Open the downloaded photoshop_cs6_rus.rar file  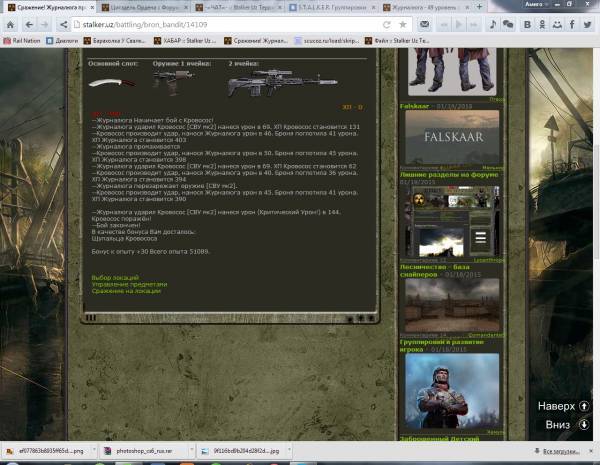click(x=143, y=451)
